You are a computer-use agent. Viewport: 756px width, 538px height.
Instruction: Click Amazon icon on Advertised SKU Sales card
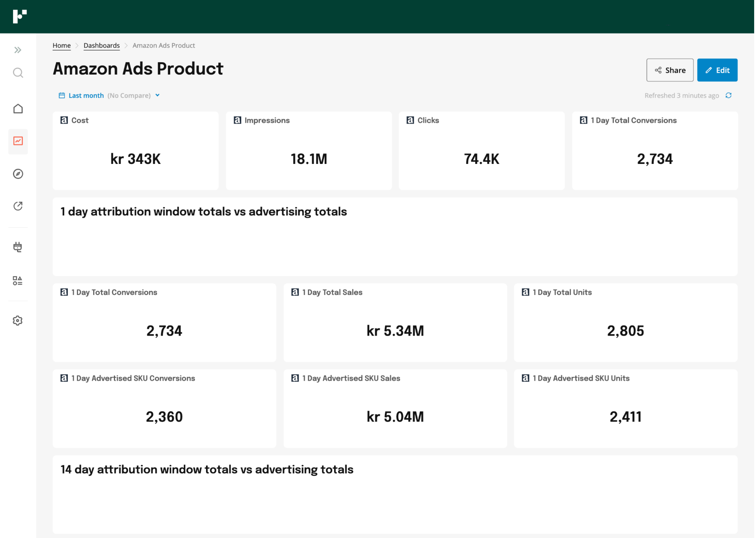295,378
